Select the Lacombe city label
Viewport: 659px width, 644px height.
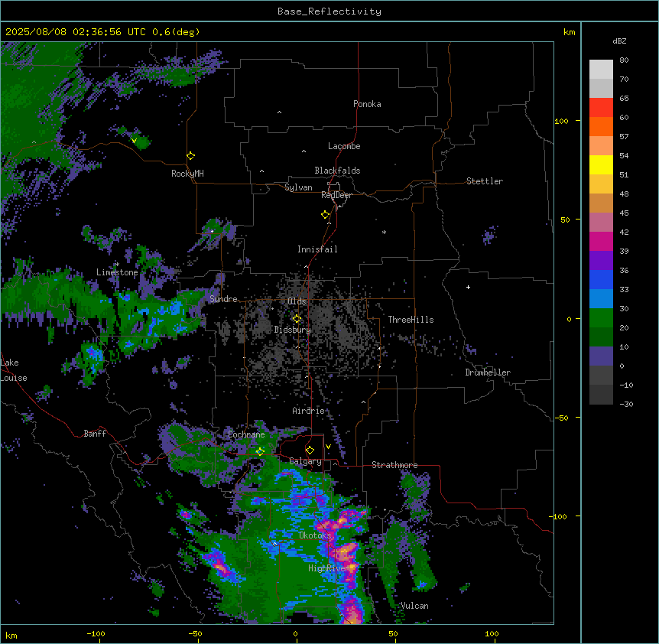pos(344,146)
